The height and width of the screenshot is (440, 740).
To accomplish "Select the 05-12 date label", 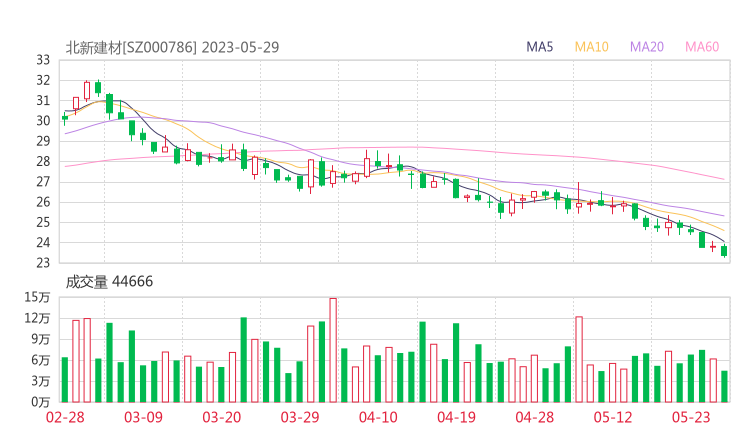I will pos(612,417).
